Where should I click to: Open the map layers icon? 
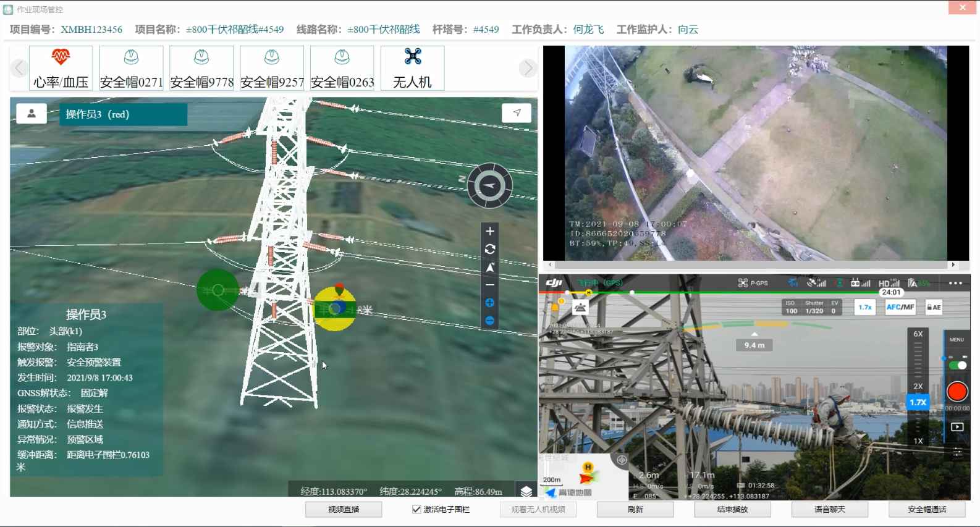526,491
